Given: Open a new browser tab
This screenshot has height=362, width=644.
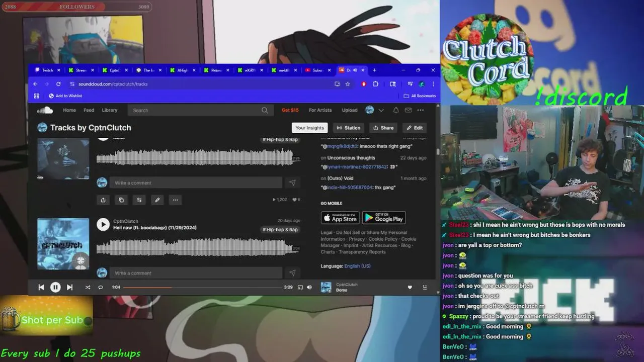Looking at the screenshot, I should pyautogui.click(x=374, y=70).
